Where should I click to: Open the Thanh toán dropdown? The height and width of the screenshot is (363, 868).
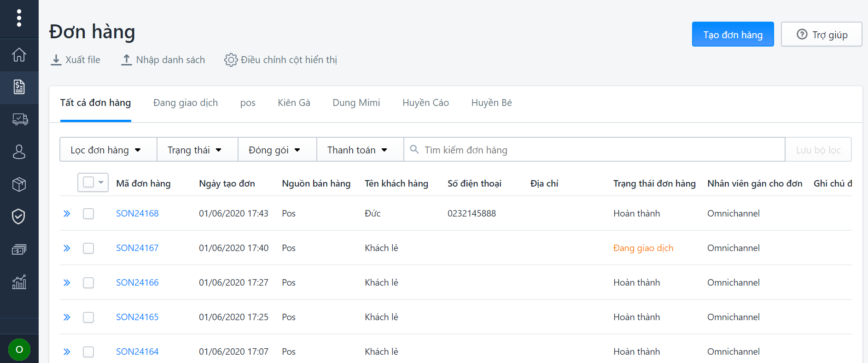click(360, 150)
